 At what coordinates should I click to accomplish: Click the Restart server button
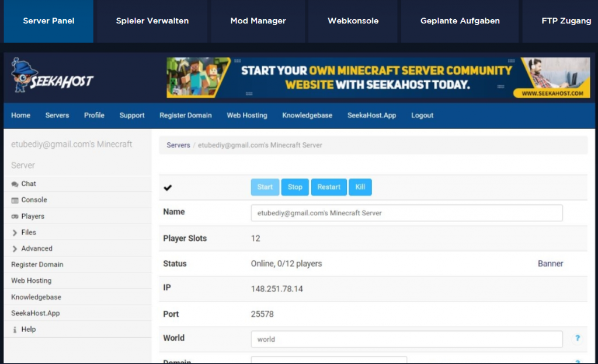(329, 187)
